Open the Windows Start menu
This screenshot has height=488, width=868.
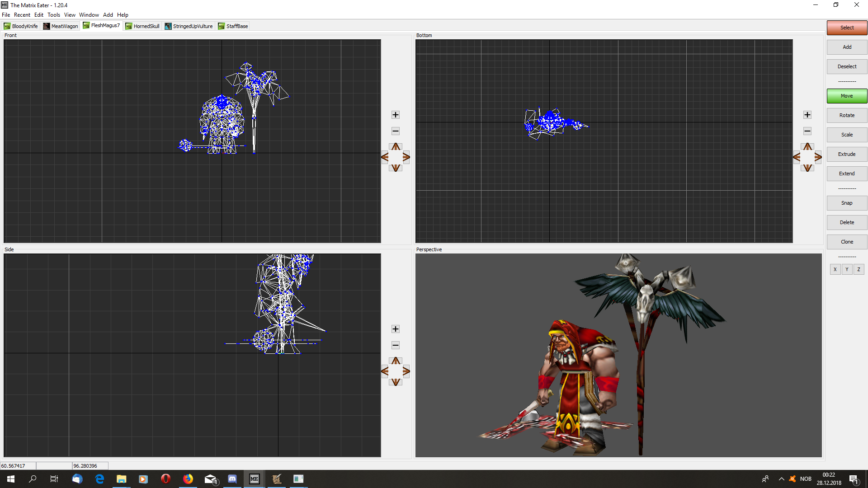coord(11,479)
